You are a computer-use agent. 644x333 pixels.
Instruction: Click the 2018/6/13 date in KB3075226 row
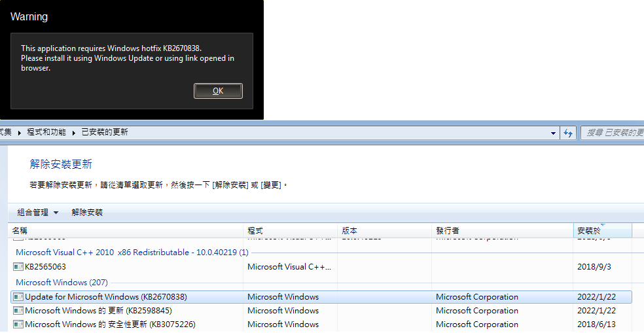pyautogui.click(x=596, y=324)
